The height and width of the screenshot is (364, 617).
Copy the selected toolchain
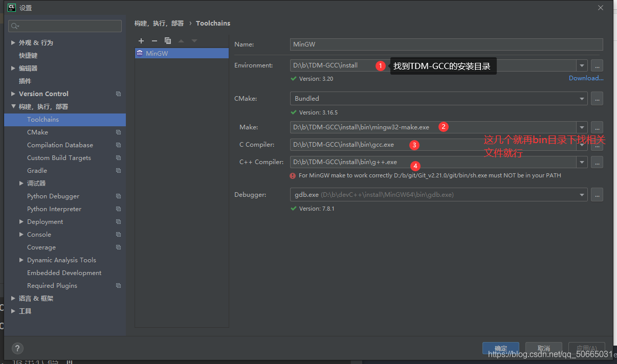click(167, 41)
